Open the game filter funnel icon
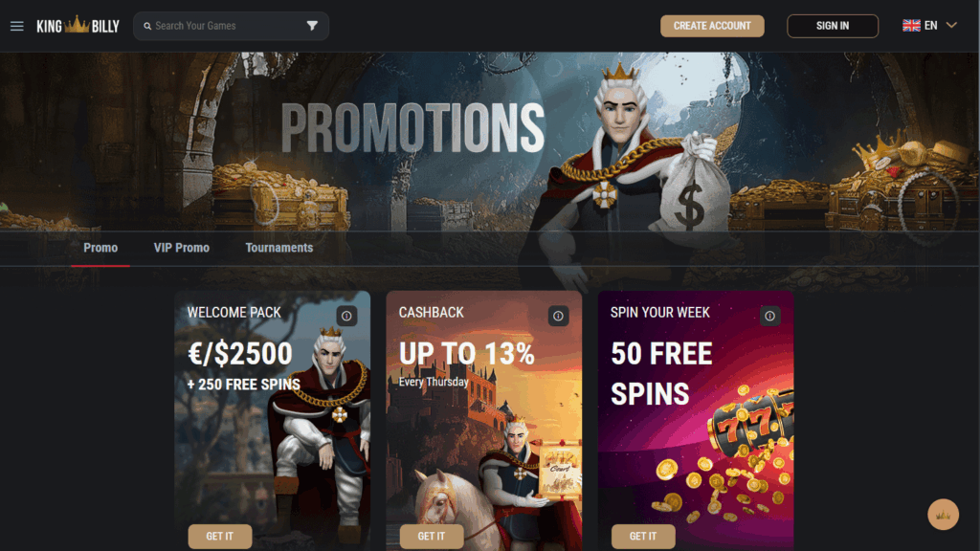980x551 pixels. [312, 26]
